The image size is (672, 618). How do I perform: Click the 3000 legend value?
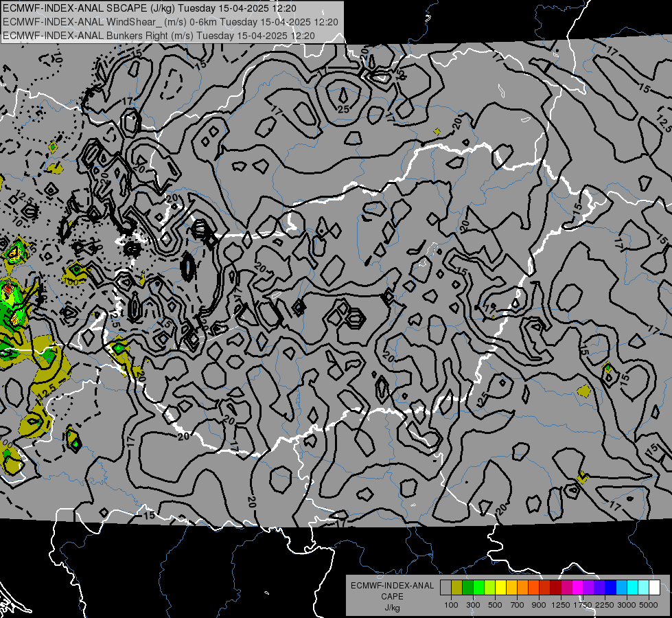627,605
